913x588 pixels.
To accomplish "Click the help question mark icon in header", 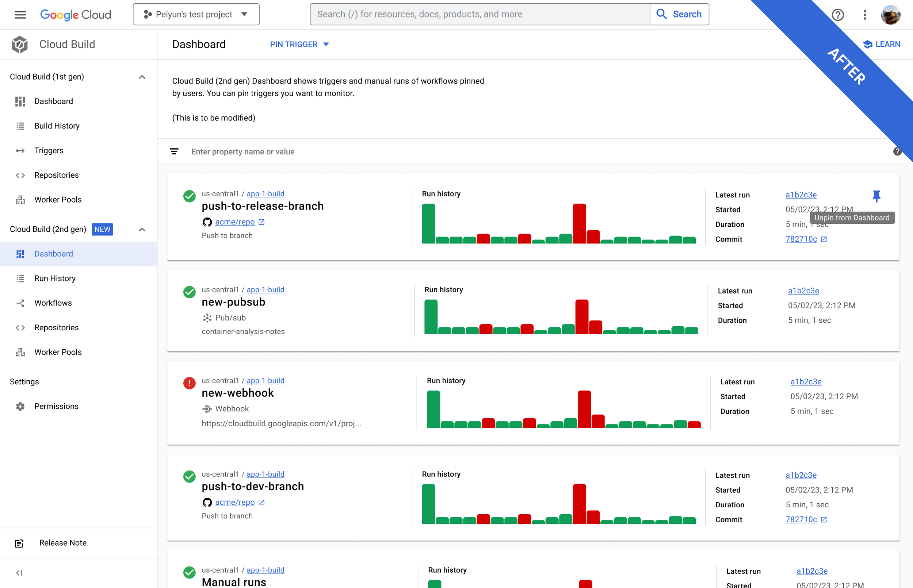I will tap(837, 15).
